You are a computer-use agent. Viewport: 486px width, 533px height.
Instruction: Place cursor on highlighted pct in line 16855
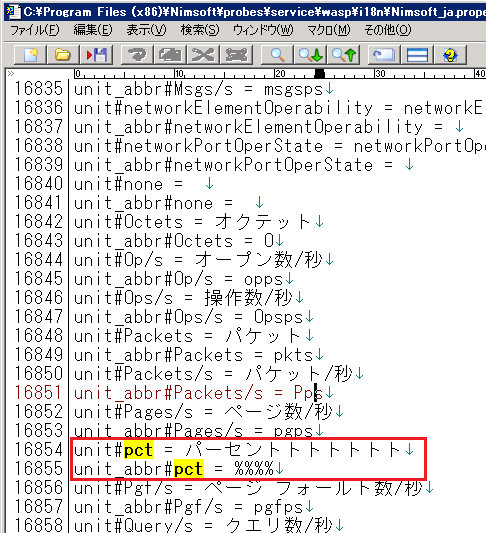189,469
